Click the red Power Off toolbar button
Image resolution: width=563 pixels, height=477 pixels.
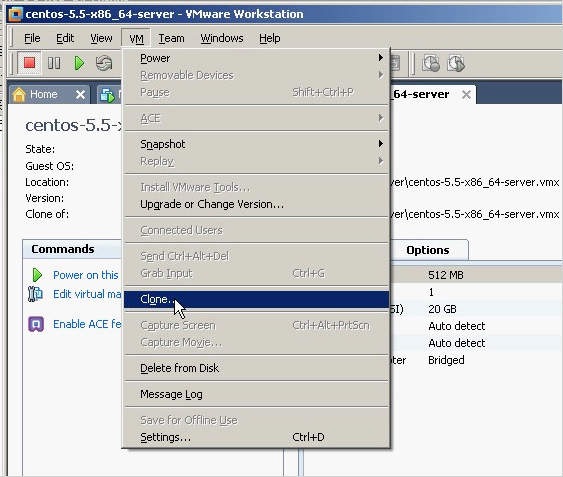29,63
